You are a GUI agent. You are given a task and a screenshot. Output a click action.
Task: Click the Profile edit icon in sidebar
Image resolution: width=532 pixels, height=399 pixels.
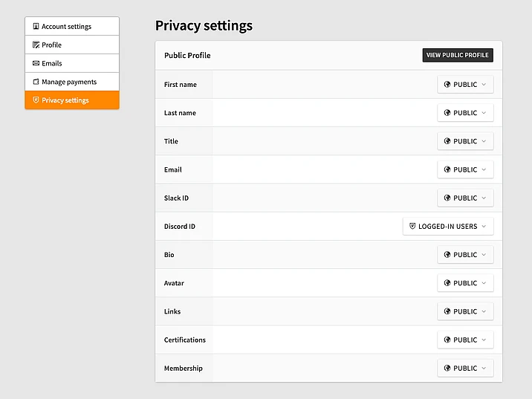click(36, 45)
